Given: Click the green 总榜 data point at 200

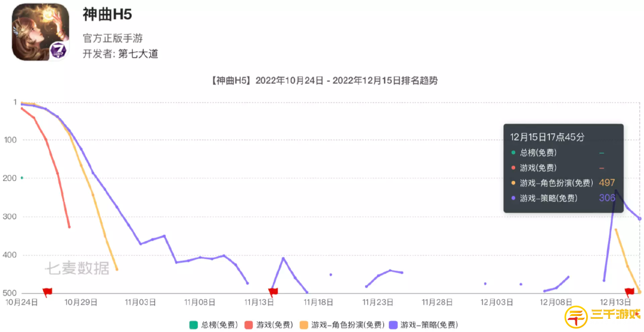Looking at the screenshot, I should pos(22,178).
